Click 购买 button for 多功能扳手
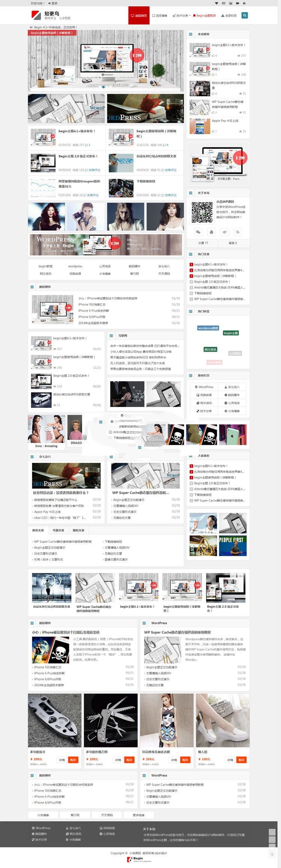Viewport: 281px width, 868px height. click(73, 760)
